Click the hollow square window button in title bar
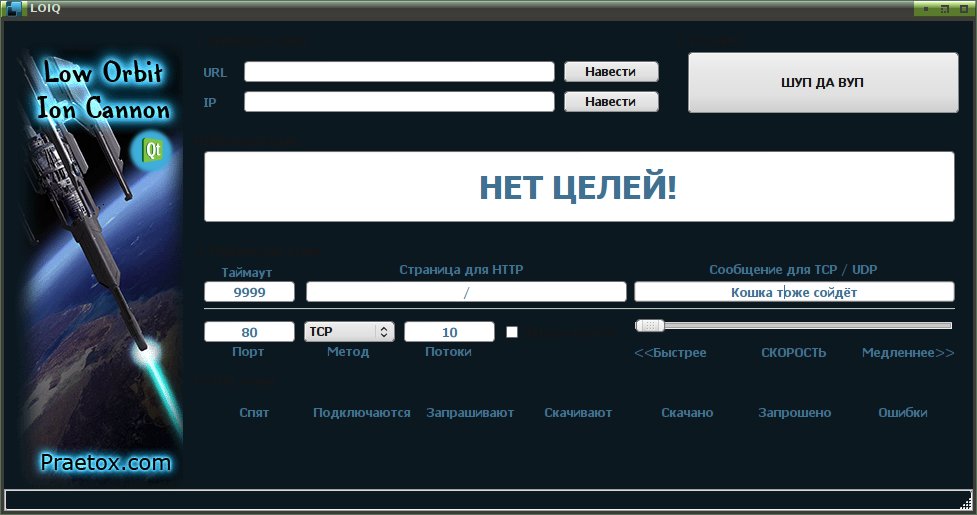This screenshot has width=977, height=515. point(963,9)
